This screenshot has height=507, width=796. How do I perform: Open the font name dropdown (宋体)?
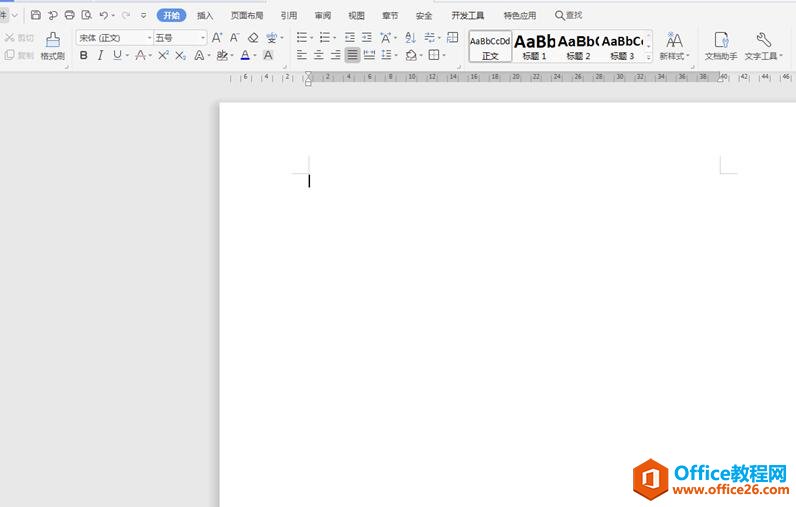coord(112,38)
